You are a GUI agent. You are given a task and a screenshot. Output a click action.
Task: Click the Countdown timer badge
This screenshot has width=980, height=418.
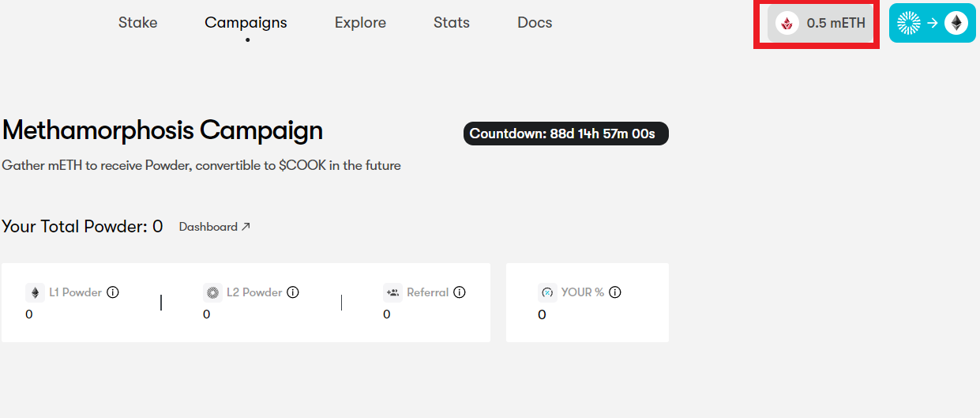tap(565, 134)
